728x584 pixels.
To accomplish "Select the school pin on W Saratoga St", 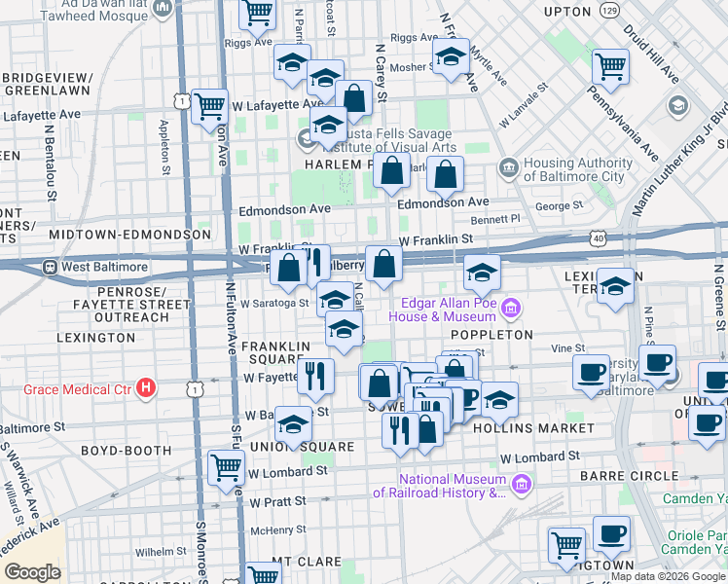I will tap(335, 299).
